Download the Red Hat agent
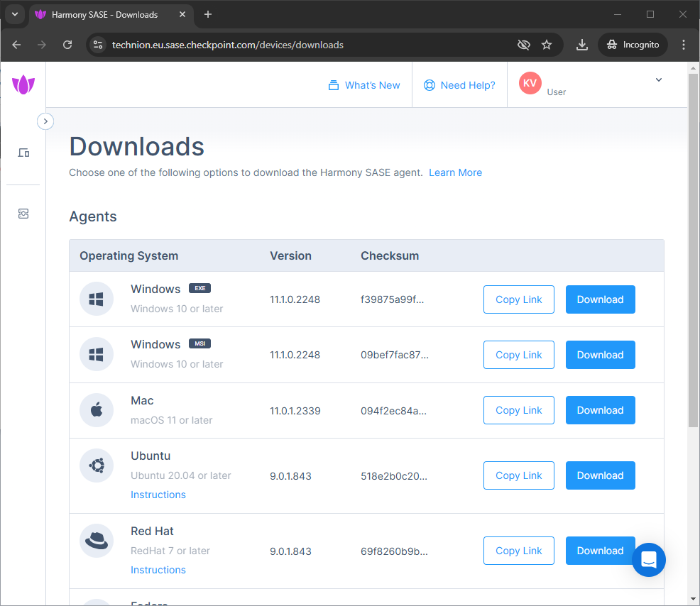This screenshot has width=700, height=606. 601,551
